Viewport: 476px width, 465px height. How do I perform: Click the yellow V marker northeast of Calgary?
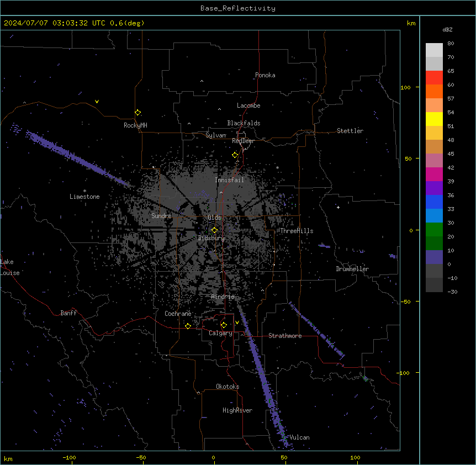[x=237, y=323]
